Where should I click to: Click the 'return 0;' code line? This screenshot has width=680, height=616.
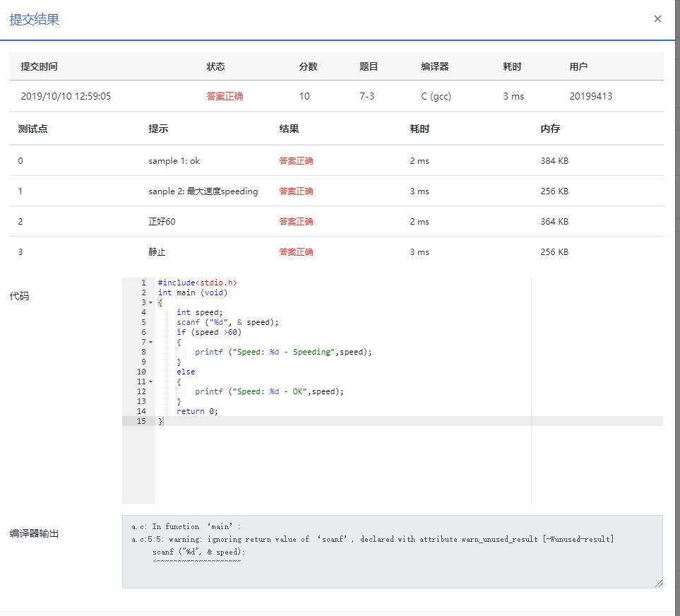pyautogui.click(x=197, y=411)
